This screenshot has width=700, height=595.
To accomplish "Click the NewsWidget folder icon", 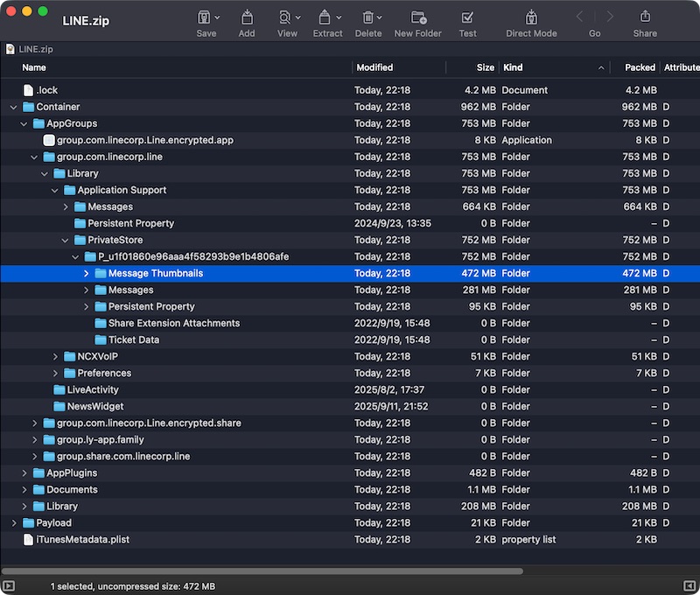I will (x=59, y=406).
